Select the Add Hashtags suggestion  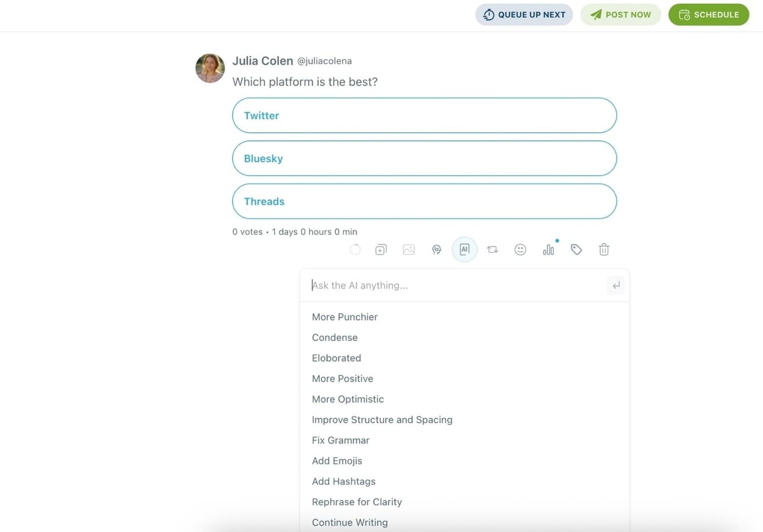tap(344, 481)
